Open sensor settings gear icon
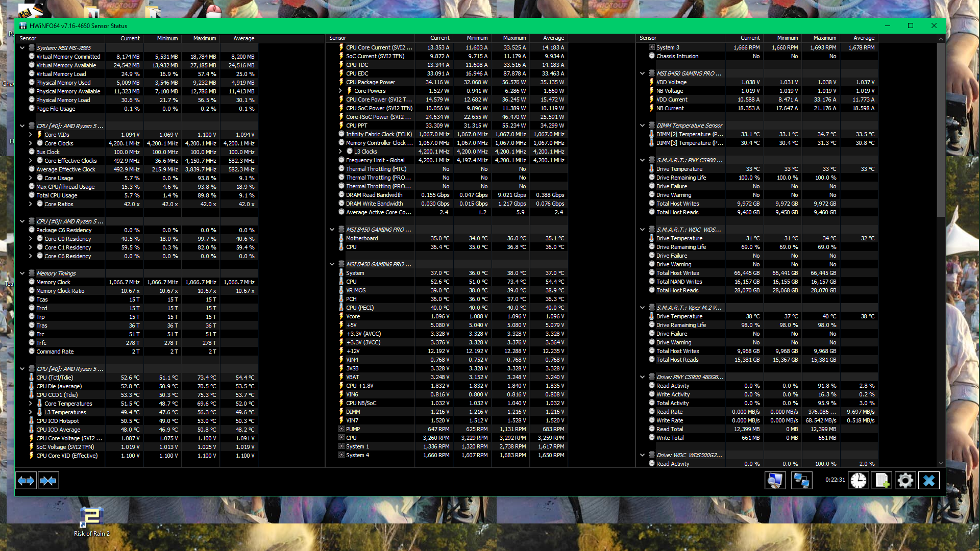The width and height of the screenshot is (980, 551). [905, 481]
